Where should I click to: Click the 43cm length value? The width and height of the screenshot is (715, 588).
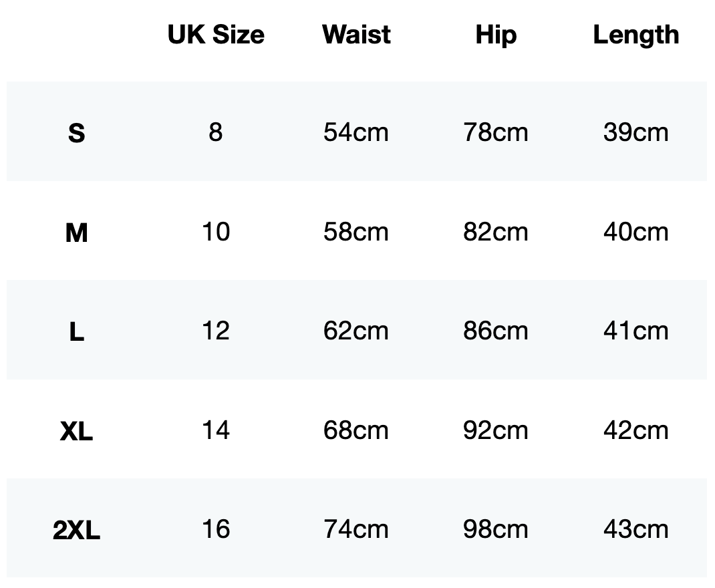click(635, 529)
